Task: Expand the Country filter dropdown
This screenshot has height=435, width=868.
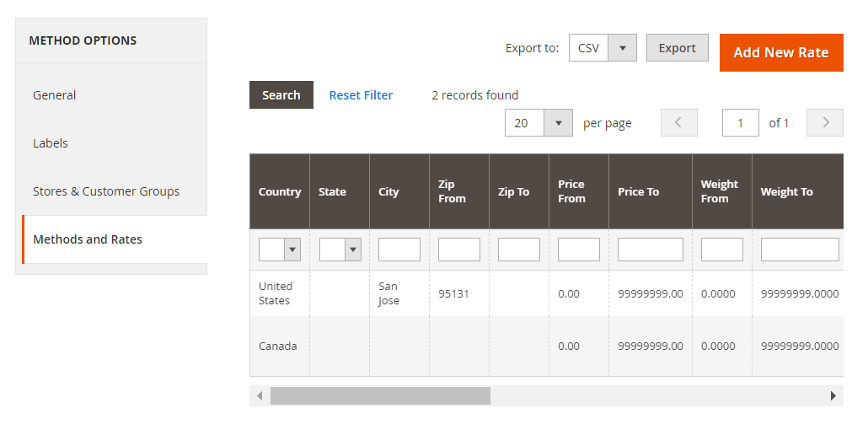Action: pos(280,250)
